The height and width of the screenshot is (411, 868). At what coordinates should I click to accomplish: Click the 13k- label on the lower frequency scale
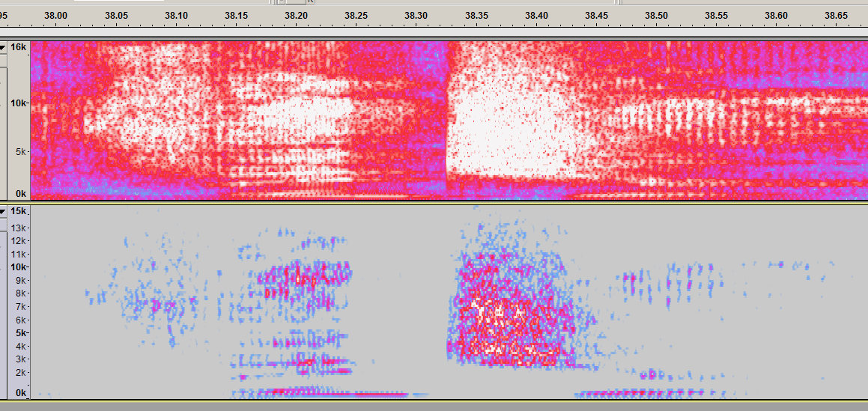click(x=20, y=228)
